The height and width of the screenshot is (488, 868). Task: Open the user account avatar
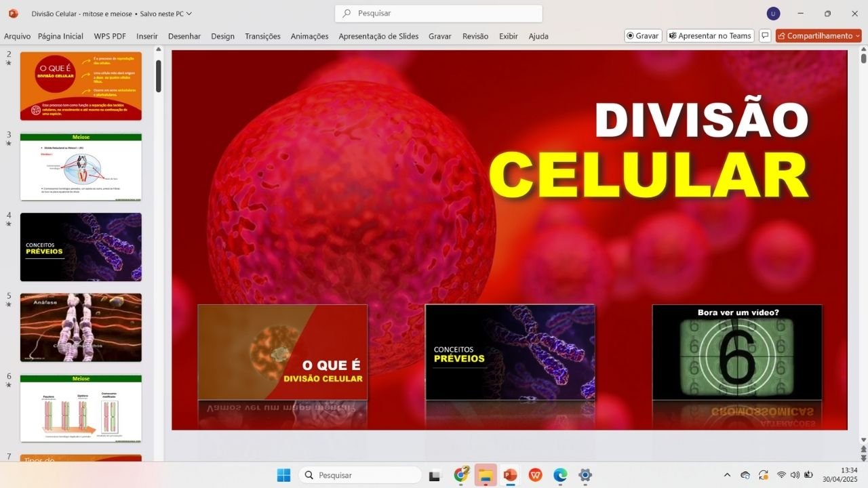(773, 14)
